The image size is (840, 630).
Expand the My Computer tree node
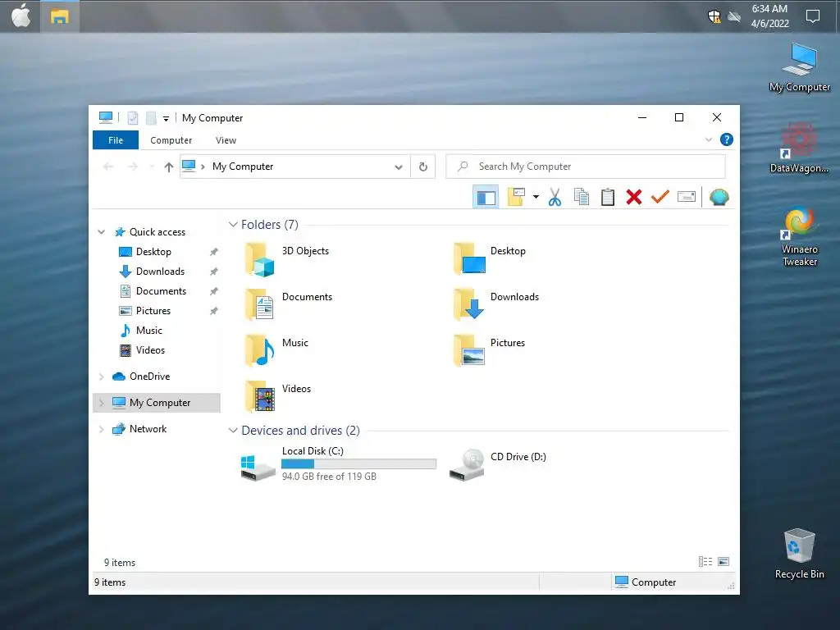[101, 403]
